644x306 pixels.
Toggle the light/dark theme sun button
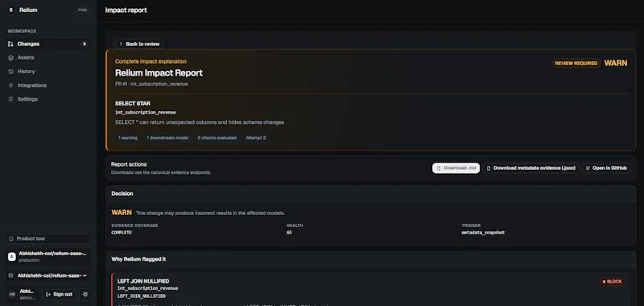85,294
